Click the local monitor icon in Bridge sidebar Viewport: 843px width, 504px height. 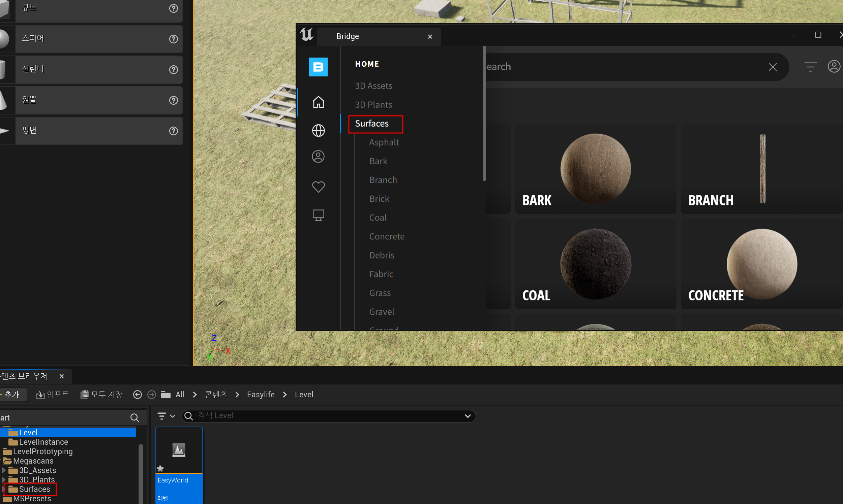coord(318,215)
